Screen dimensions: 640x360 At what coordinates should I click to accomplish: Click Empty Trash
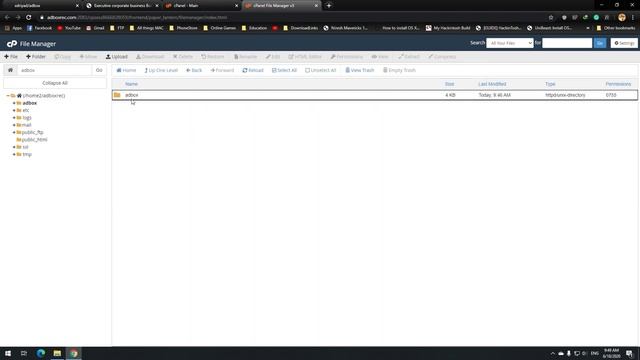pos(399,70)
